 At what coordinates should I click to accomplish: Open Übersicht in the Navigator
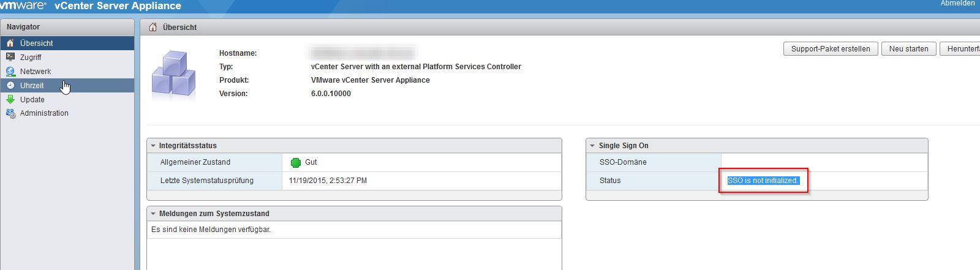[67, 43]
